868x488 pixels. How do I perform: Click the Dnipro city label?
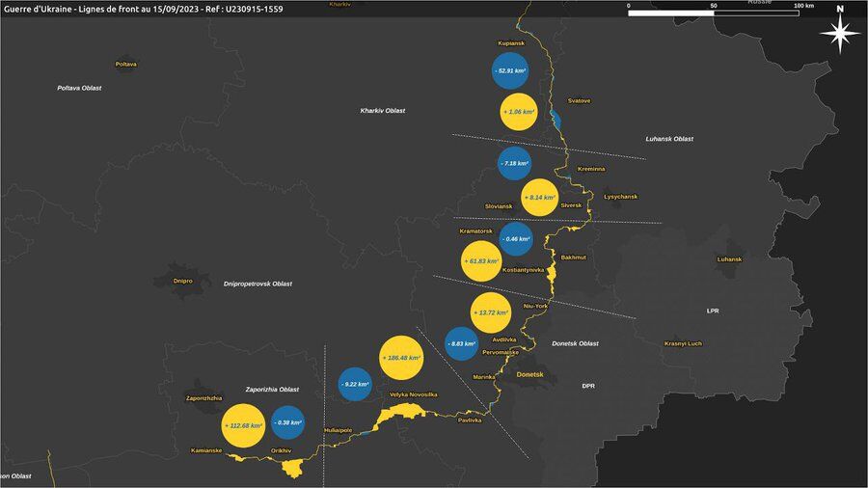[182, 281]
